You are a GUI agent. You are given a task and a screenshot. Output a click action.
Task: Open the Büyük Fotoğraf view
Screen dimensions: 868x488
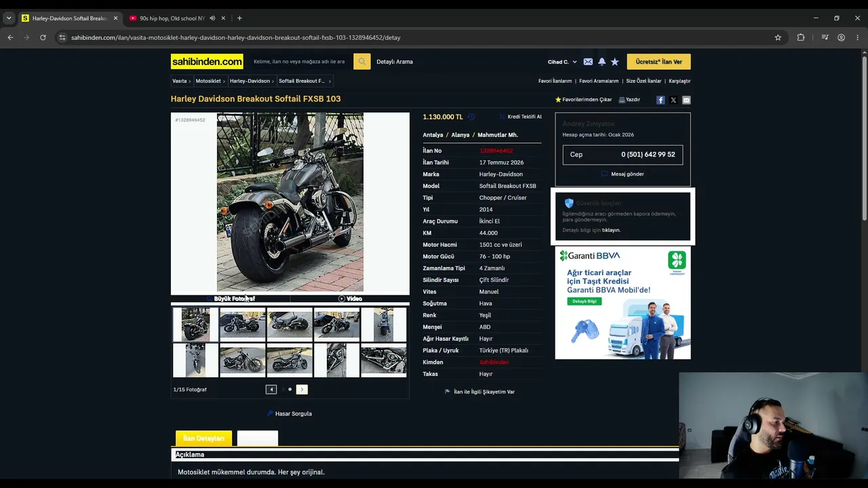[x=231, y=299]
